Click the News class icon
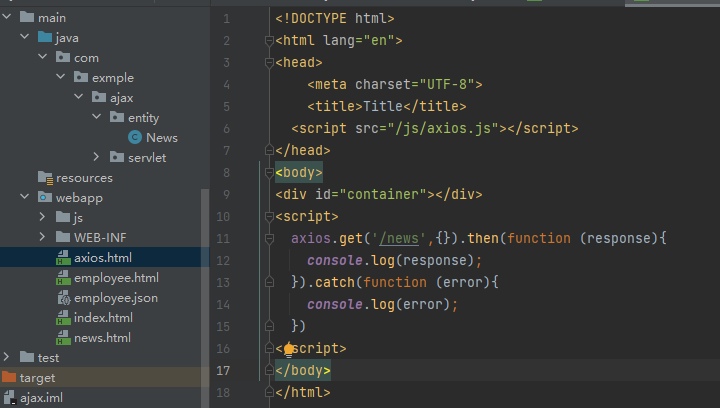Viewport: 720px width, 408px height. click(135, 138)
